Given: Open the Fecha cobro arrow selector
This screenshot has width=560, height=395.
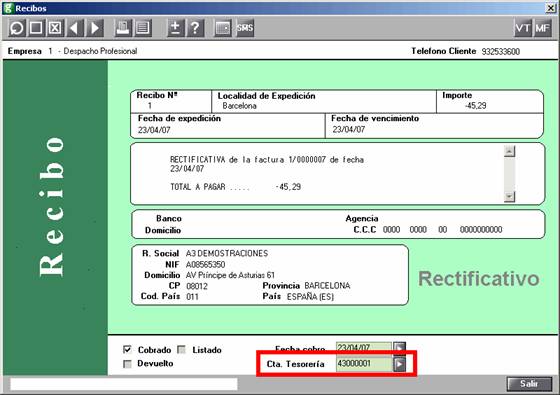Looking at the screenshot, I should click(399, 347).
